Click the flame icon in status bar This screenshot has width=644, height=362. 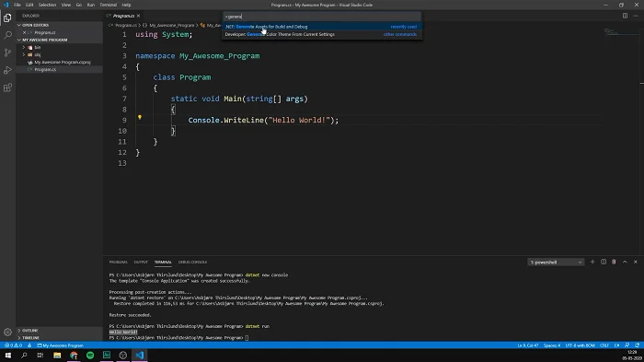pos(29,345)
